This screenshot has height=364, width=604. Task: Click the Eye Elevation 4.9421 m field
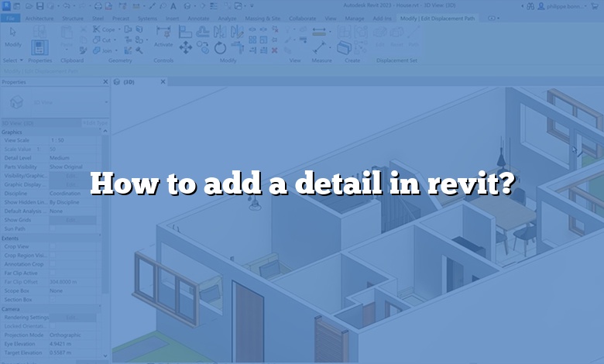pos(74,344)
